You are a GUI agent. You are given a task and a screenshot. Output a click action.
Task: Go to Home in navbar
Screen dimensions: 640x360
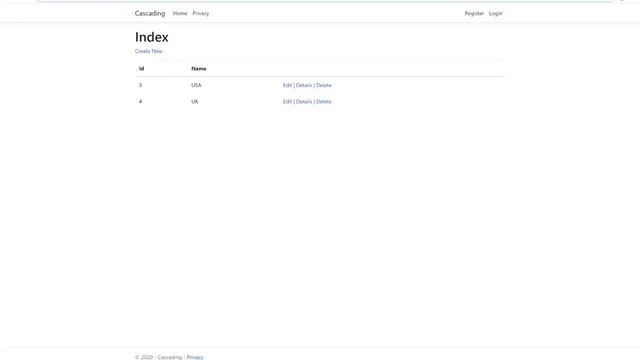pos(180,13)
